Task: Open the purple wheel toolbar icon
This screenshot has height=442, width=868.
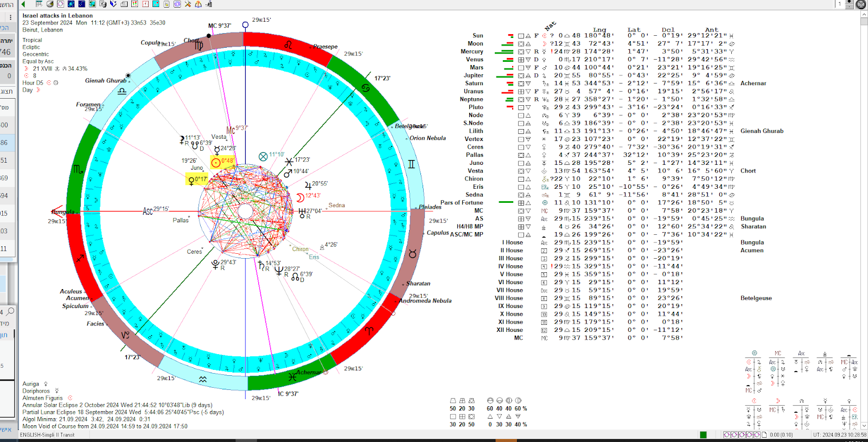Action: click(177, 4)
